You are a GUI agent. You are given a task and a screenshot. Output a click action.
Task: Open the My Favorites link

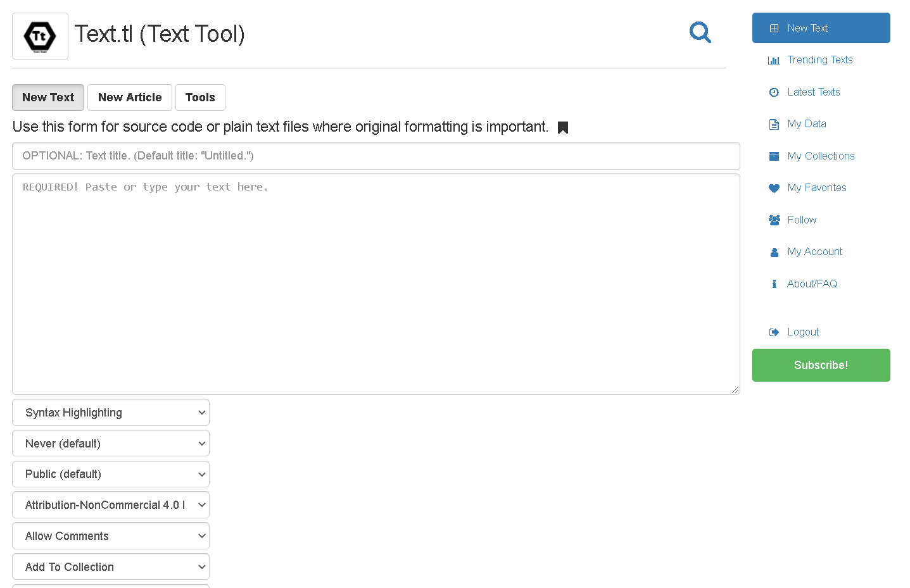[x=817, y=187]
